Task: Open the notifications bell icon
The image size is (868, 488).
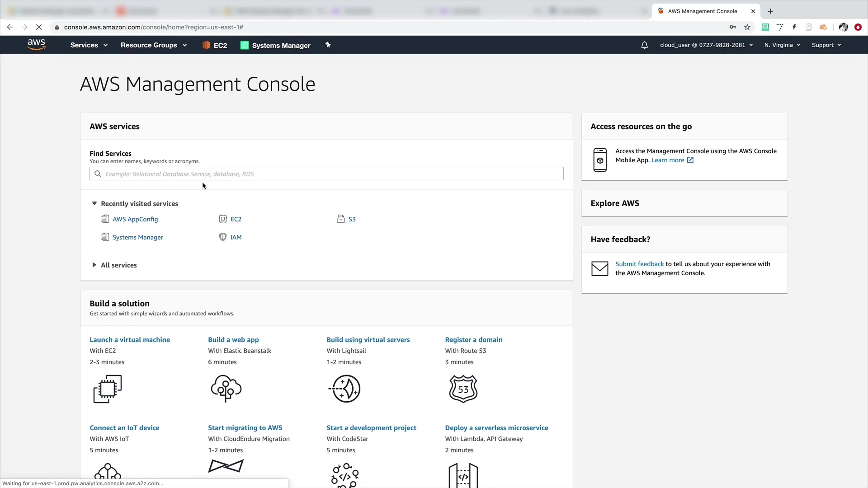Action: [644, 45]
